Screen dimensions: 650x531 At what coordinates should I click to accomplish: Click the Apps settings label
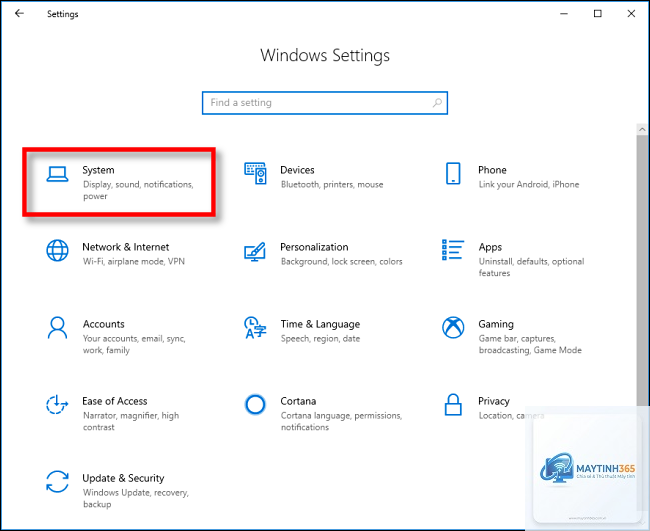pos(490,247)
